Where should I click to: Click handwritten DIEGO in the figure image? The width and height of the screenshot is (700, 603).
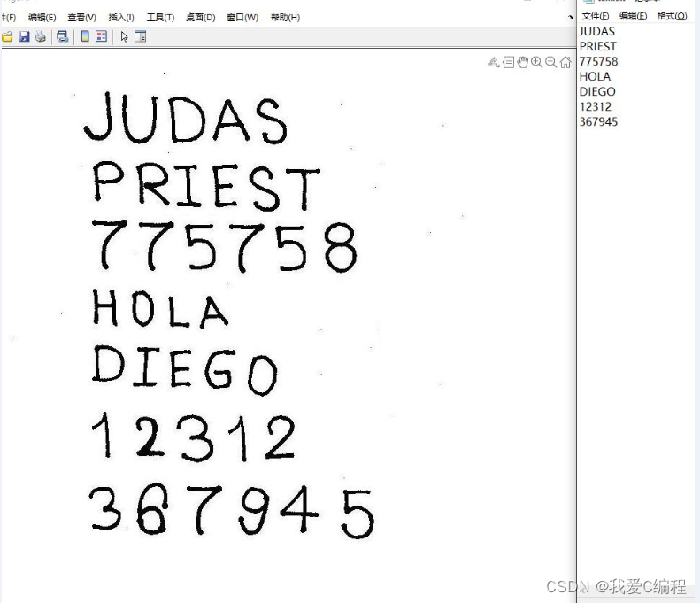coord(185,370)
